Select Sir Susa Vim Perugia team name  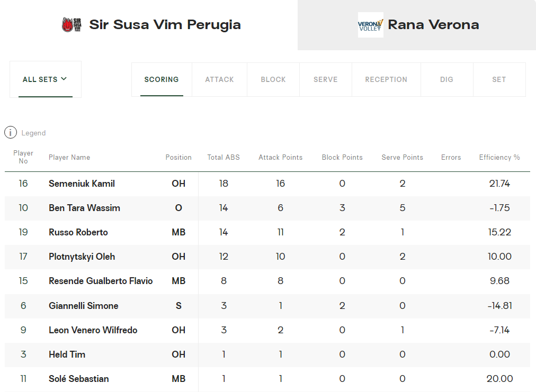pyautogui.click(x=165, y=25)
